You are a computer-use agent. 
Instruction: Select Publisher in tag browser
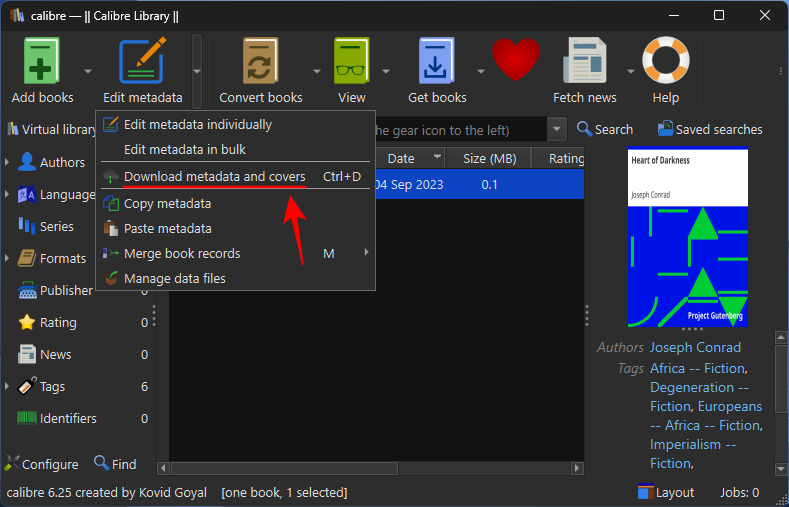(x=66, y=290)
